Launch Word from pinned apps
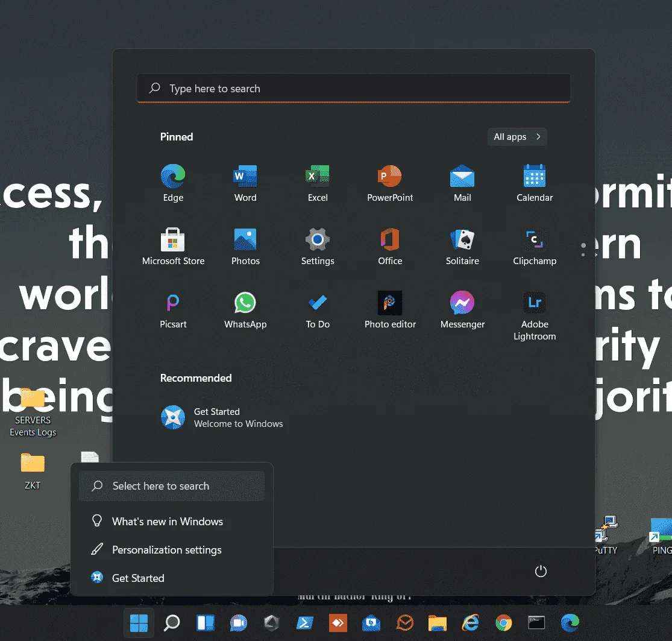 click(x=245, y=183)
